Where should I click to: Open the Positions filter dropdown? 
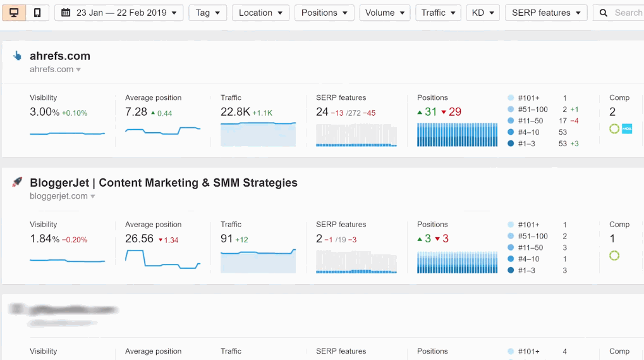[324, 13]
